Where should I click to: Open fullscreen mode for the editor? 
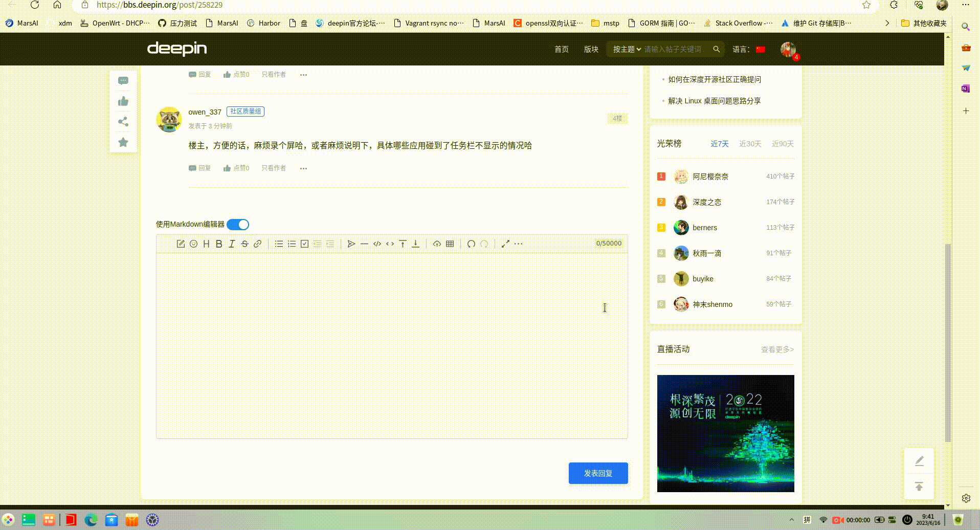(x=505, y=244)
